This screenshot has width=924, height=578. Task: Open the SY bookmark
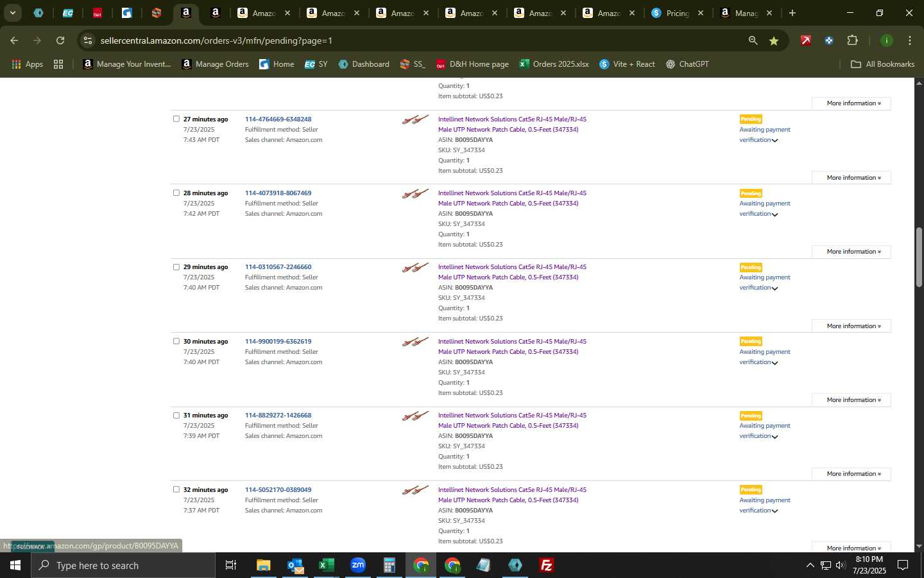point(316,64)
